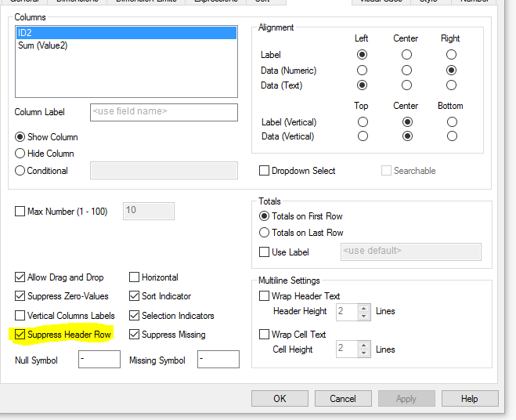Viewport: 516px width, 420px height.
Task: Click into the Null Symbol field
Action: click(x=99, y=360)
